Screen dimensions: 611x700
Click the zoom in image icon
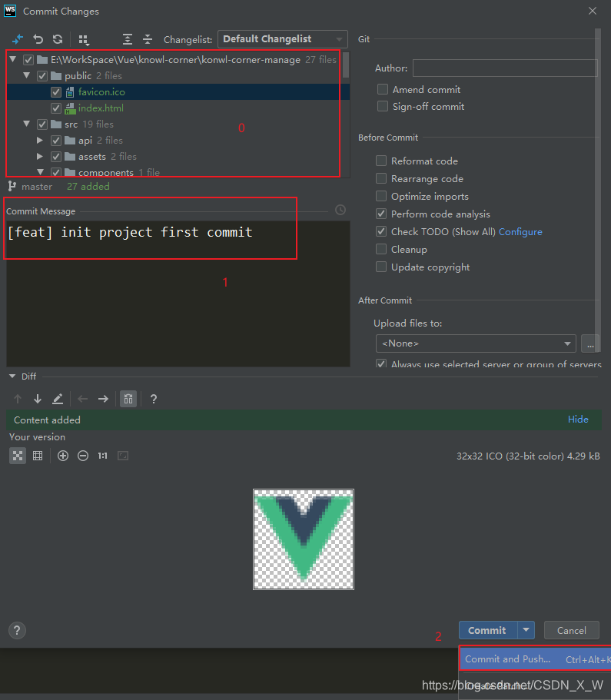tap(63, 456)
